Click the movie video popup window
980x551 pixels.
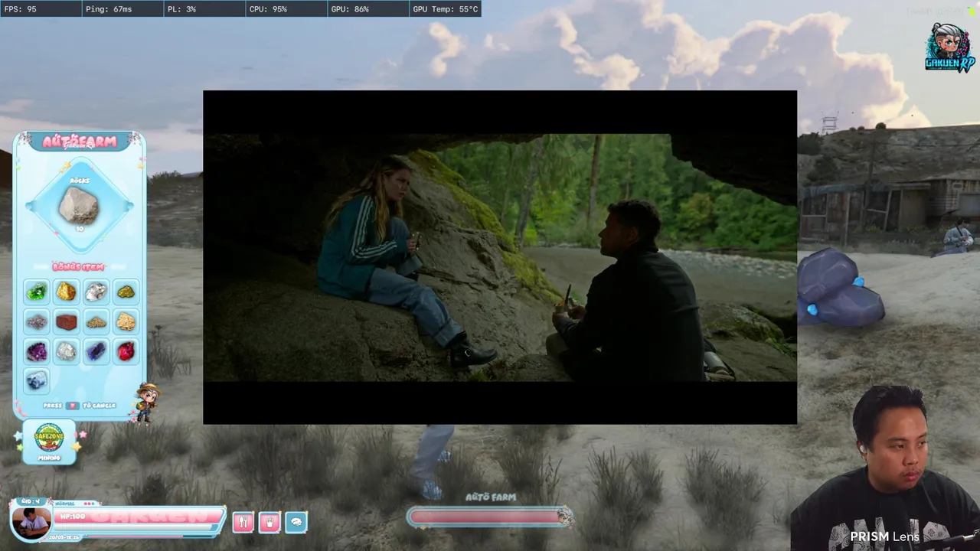click(500, 257)
